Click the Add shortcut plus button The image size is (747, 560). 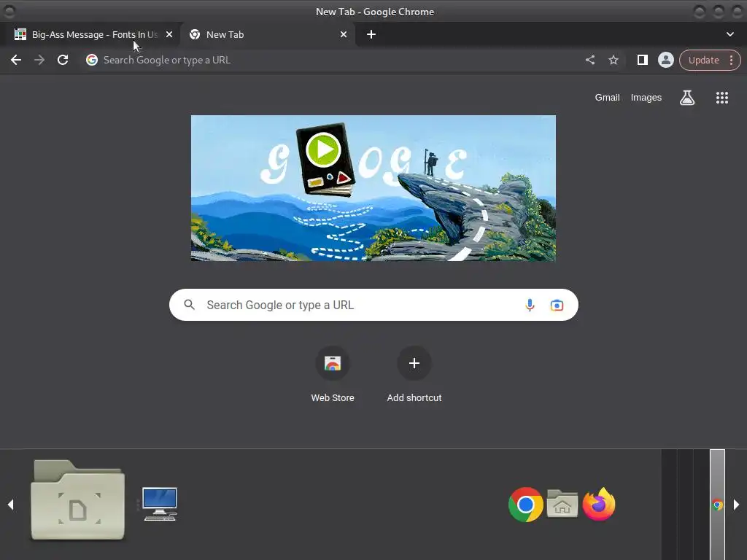(x=414, y=363)
